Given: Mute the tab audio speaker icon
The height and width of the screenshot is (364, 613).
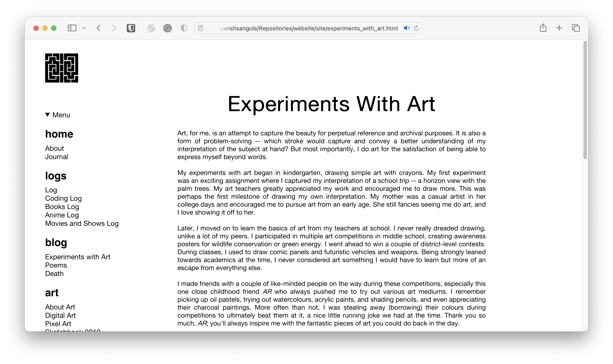Looking at the screenshot, I should [407, 28].
